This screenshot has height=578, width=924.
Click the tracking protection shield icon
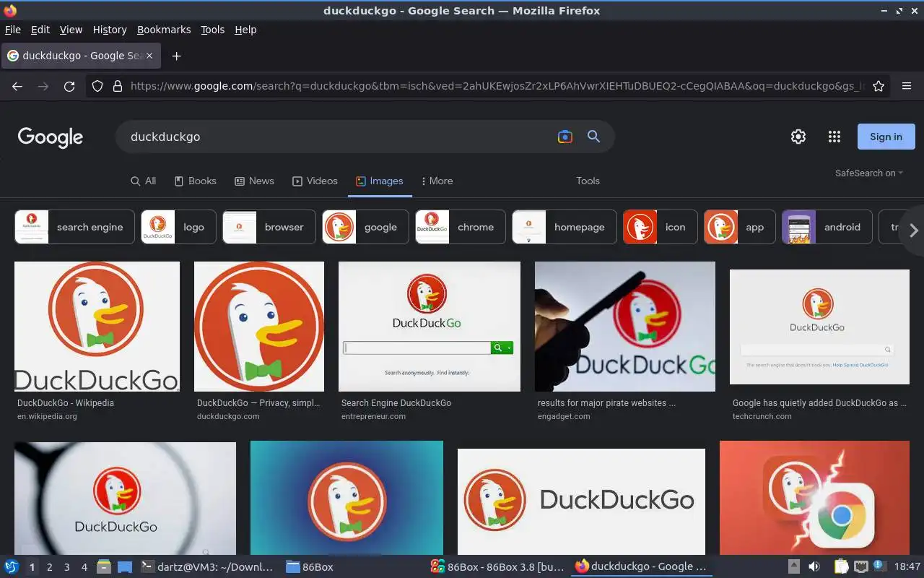[x=97, y=86]
